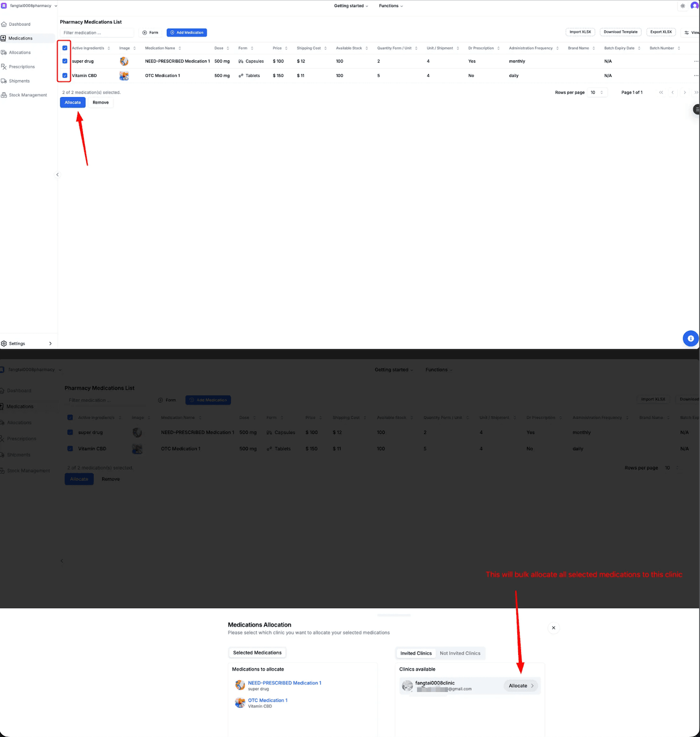Click blue Allocate button on undimmed page
This screenshot has width=700, height=737.
tap(73, 103)
